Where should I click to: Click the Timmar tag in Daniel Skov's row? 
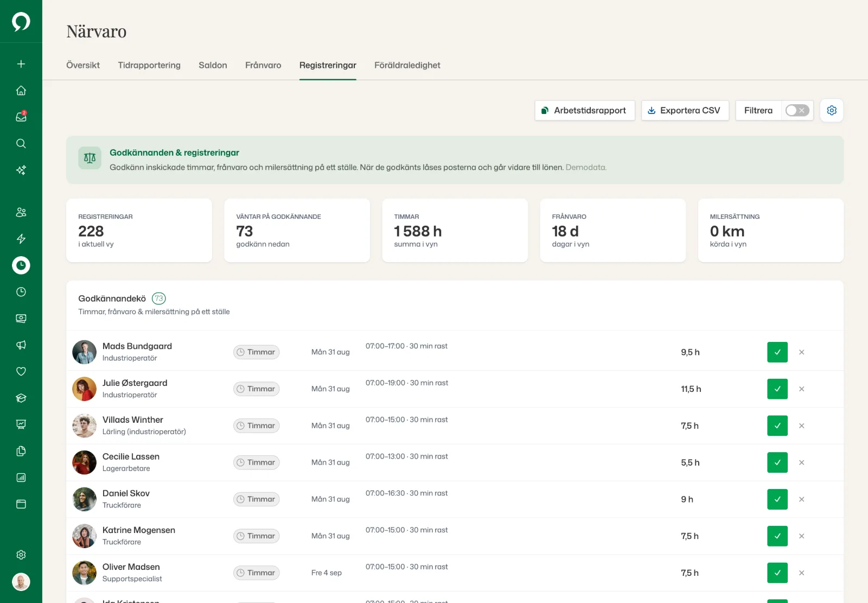pyautogui.click(x=257, y=499)
